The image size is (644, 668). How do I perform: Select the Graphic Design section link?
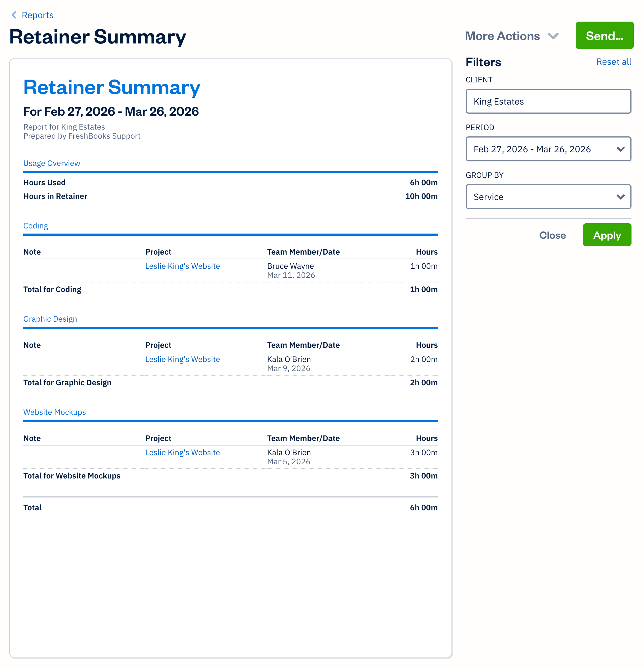coord(50,319)
